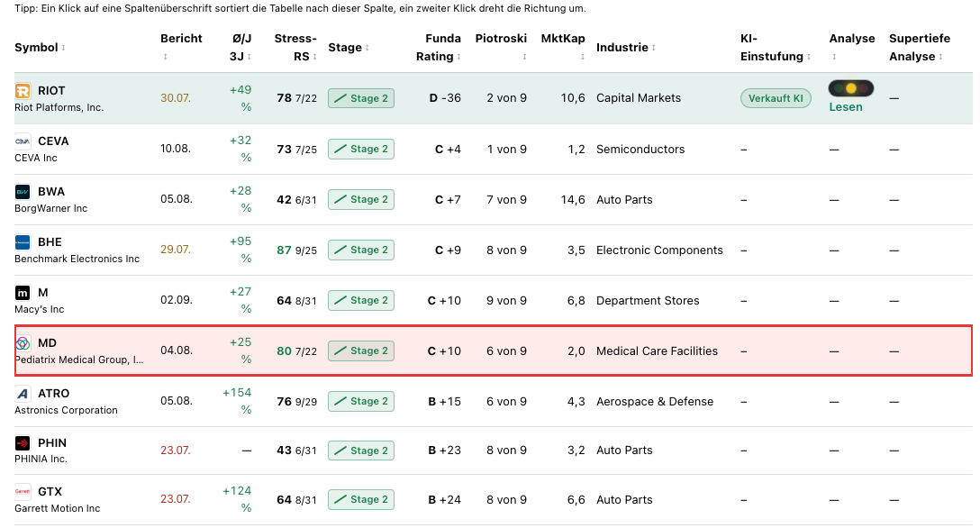Click Funda Rating B +24 for GTX
The height and width of the screenshot is (528, 980).
click(445, 500)
